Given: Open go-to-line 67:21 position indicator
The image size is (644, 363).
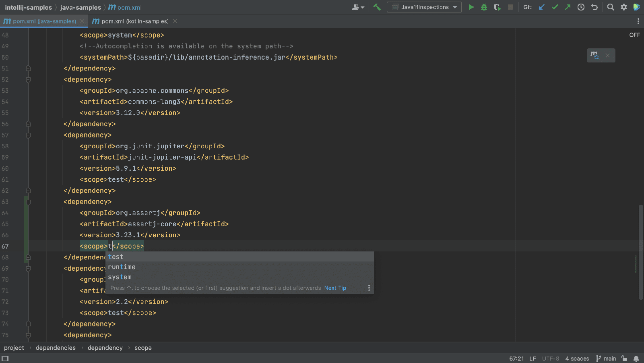Looking at the screenshot, I should (516, 359).
